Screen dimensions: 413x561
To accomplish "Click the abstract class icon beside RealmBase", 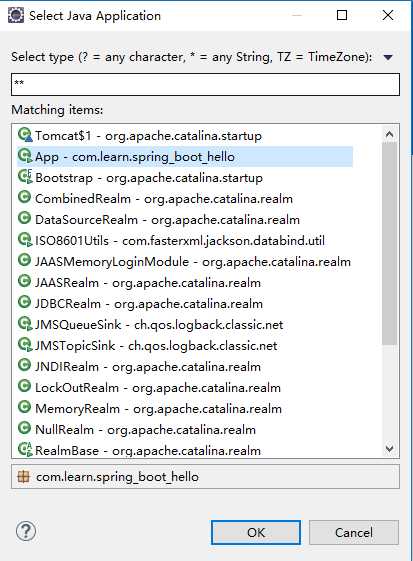I will tap(25, 449).
